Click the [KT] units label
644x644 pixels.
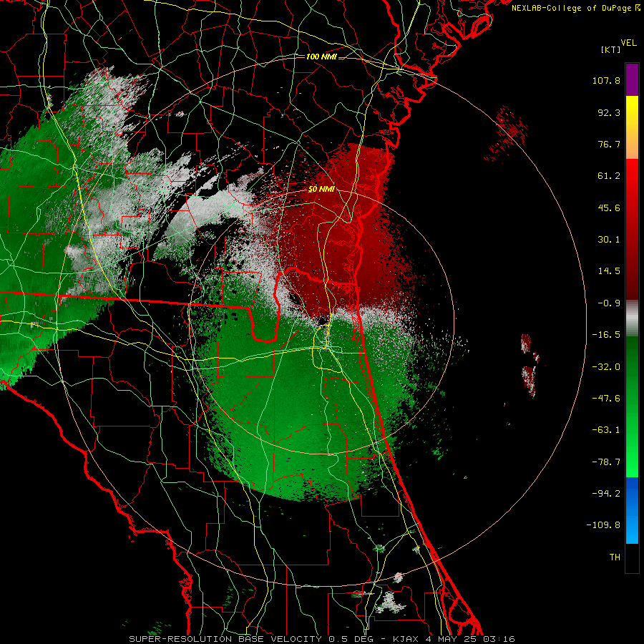coord(611,49)
